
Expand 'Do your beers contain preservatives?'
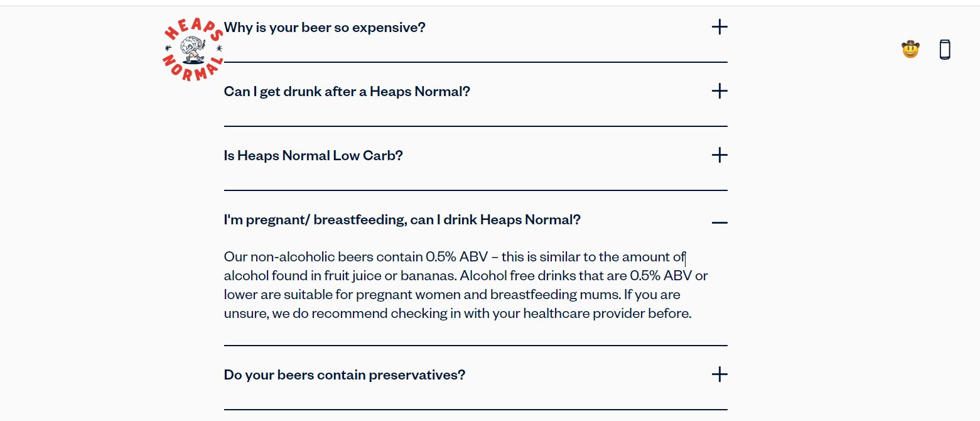[344, 374]
